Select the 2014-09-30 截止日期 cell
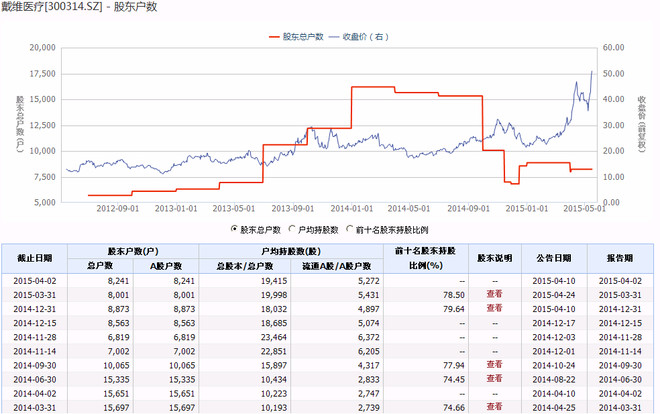 (x=35, y=365)
